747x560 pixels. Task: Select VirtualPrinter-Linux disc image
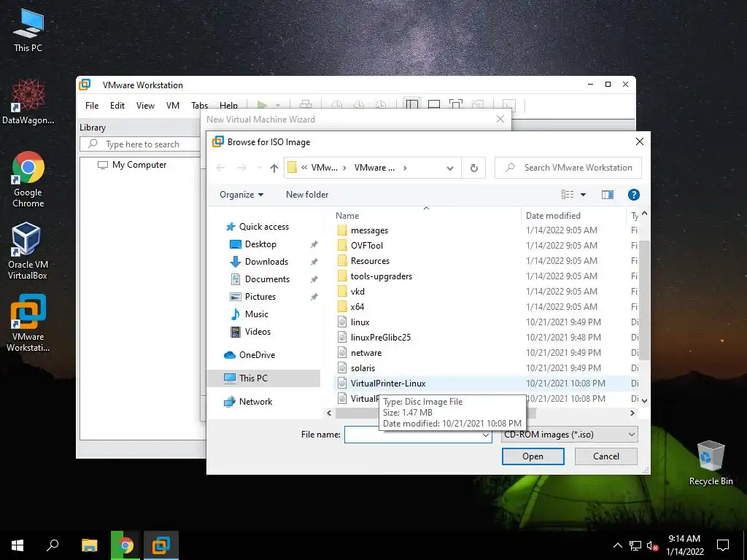point(388,384)
